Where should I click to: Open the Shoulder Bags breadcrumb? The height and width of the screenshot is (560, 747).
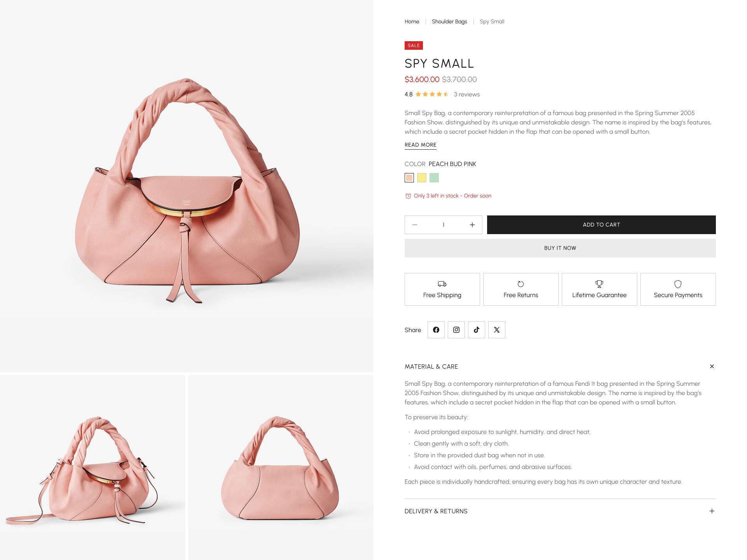[x=449, y=21]
